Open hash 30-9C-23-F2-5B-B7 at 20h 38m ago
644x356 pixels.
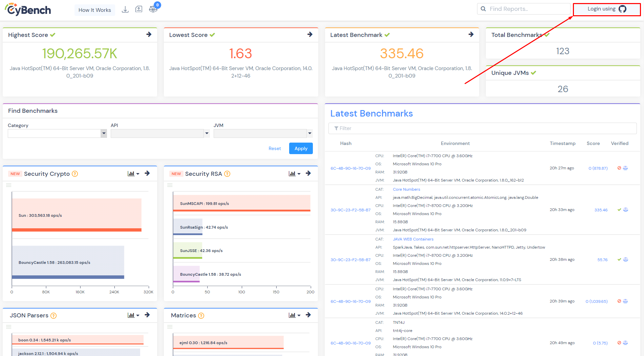[x=350, y=260]
